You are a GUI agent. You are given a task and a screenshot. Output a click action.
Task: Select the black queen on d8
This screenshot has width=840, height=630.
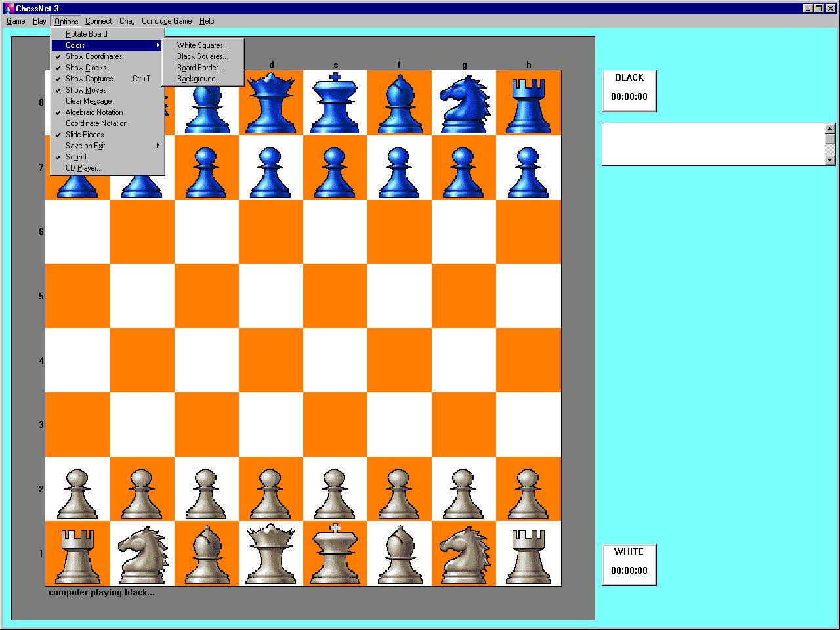(271, 102)
